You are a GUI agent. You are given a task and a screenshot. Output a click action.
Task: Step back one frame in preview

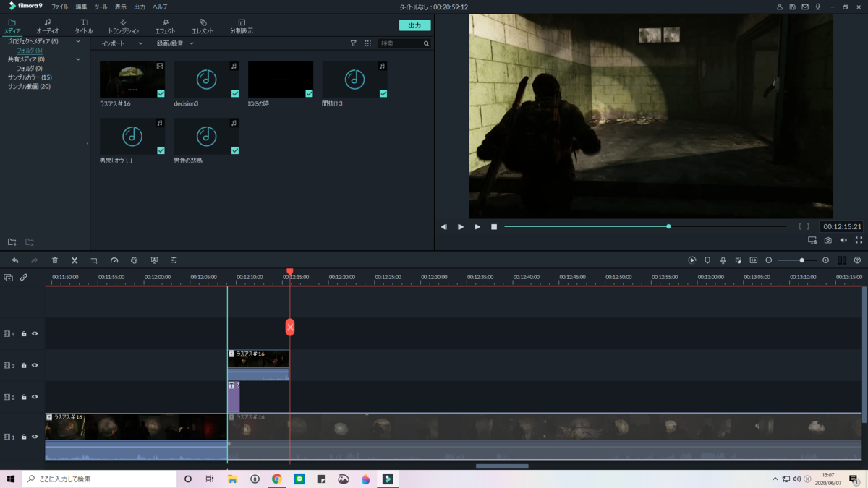(444, 227)
